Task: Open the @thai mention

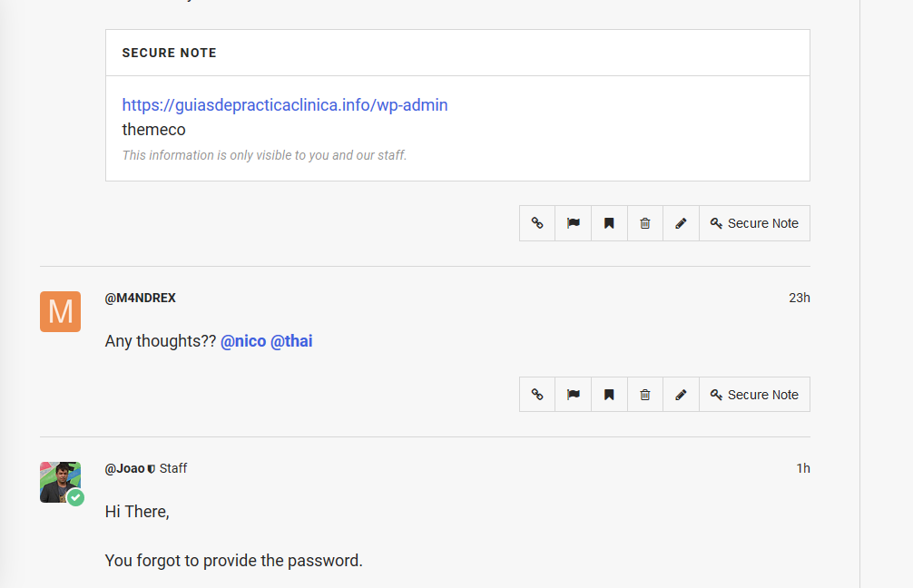Action: coord(291,341)
